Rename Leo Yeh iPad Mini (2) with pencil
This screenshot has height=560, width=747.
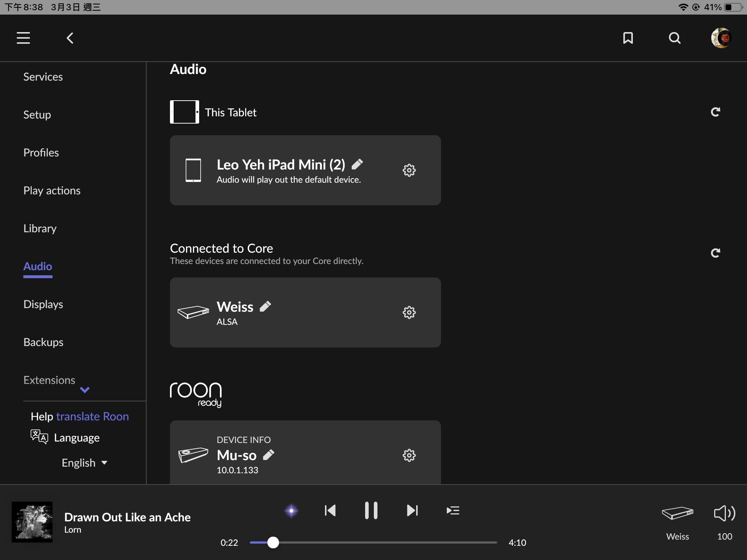pyautogui.click(x=357, y=164)
